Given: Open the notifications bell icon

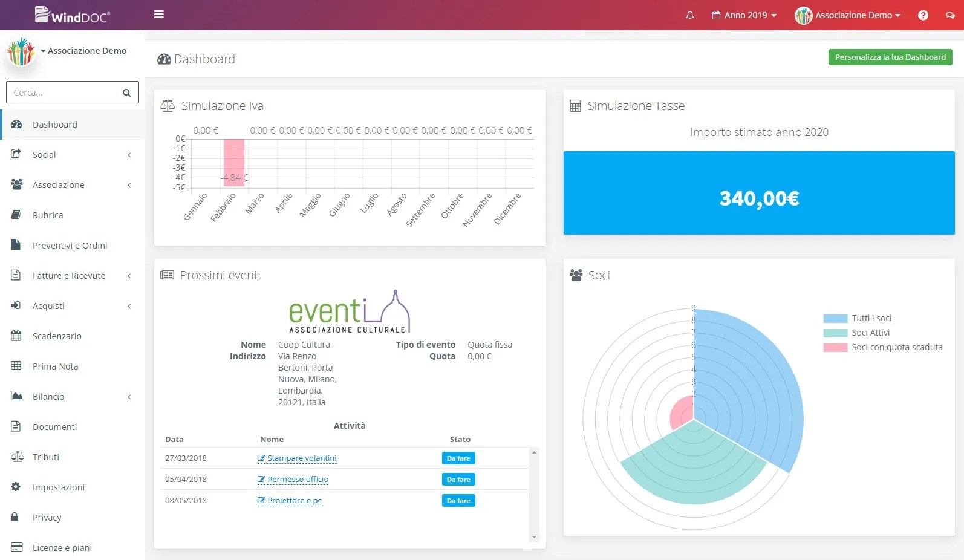Looking at the screenshot, I should click(690, 15).
